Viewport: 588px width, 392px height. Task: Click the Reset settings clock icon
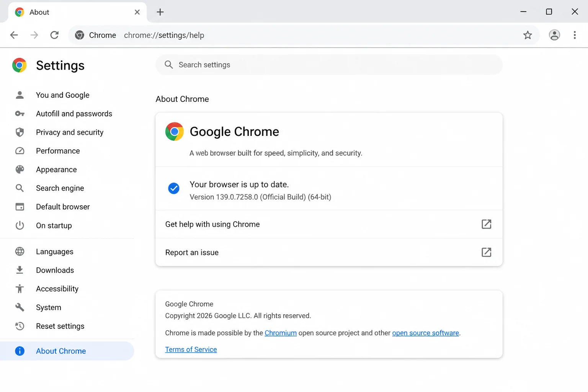pyautogui.click(x=20, y=326)
